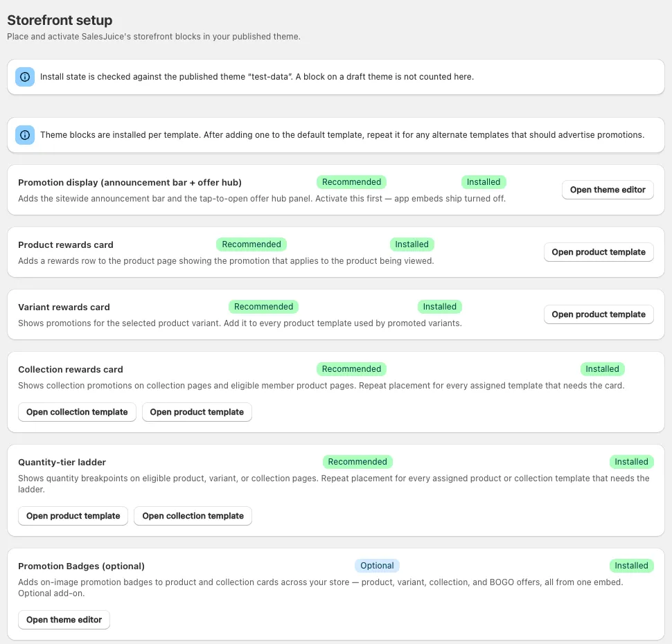The width and height of the screenshot is (672, 644).
Task: Click the Installed badge on Product rewards card
Action: pyautogui.click(x=412, y=244)
